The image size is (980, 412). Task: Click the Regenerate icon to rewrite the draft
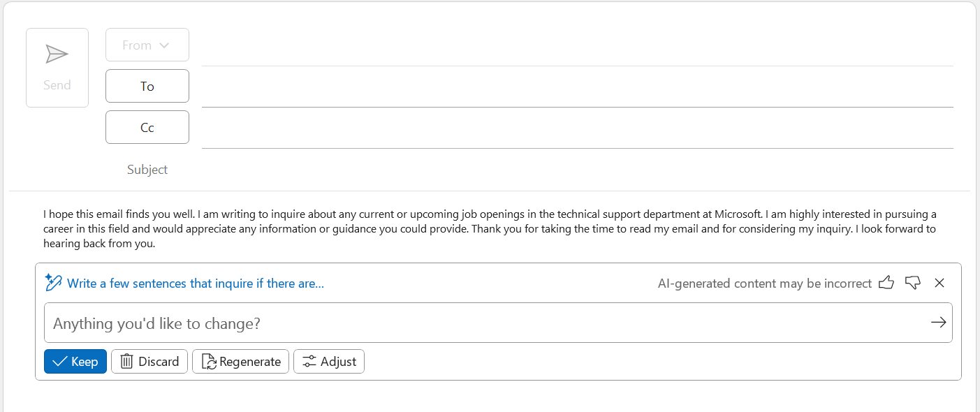pos(208,361)
